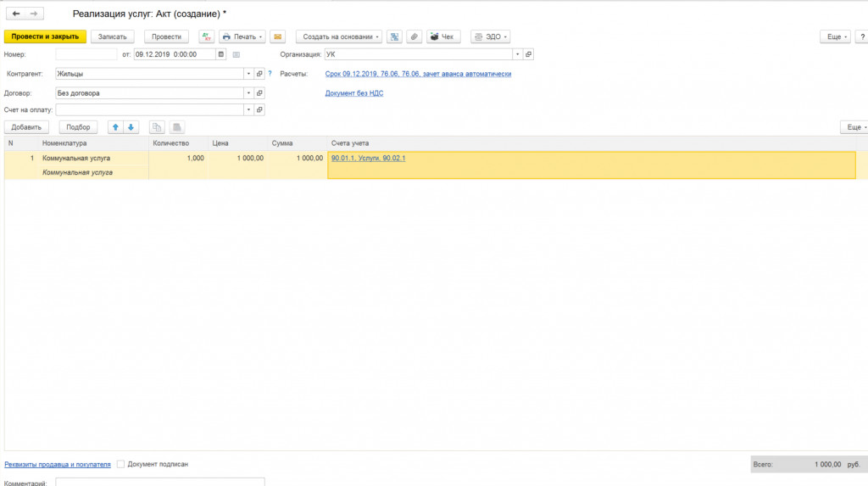Open the Организация record icon
Screen dimensions: 868x486
click(x=529, y=54)
